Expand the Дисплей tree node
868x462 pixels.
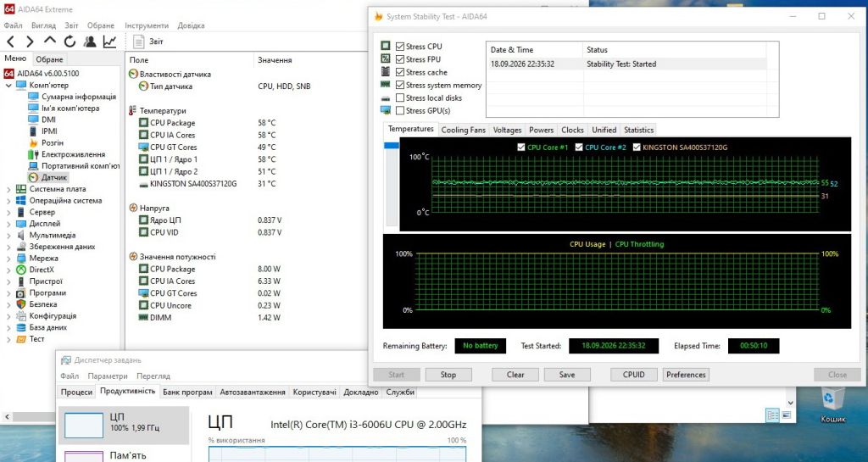[x=8, y=224]
